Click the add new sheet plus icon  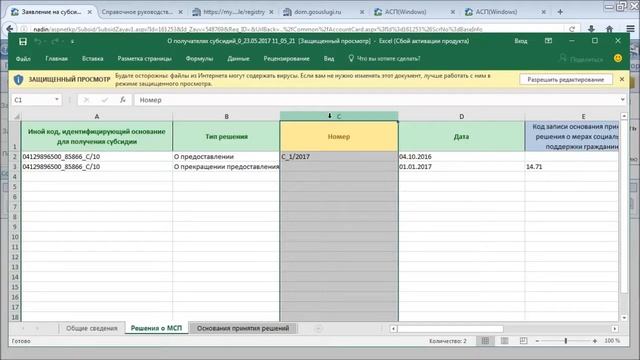pyautogui.click(x=318, y=328)
